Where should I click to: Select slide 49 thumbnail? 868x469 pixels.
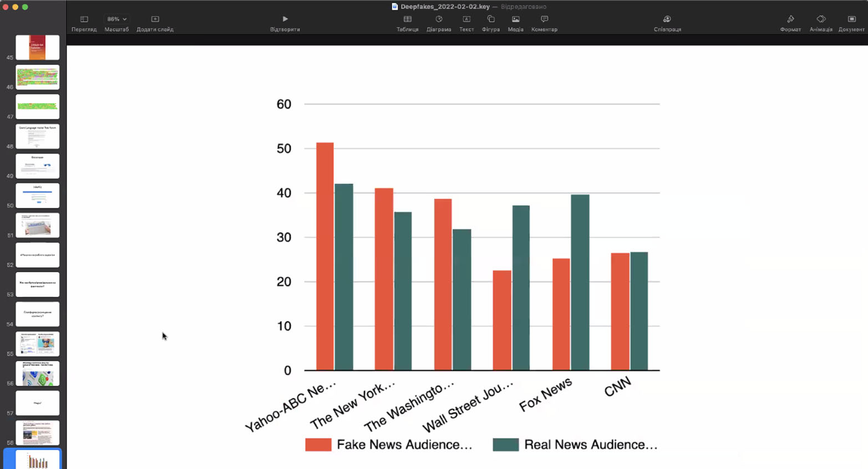[x=38, y=166]
